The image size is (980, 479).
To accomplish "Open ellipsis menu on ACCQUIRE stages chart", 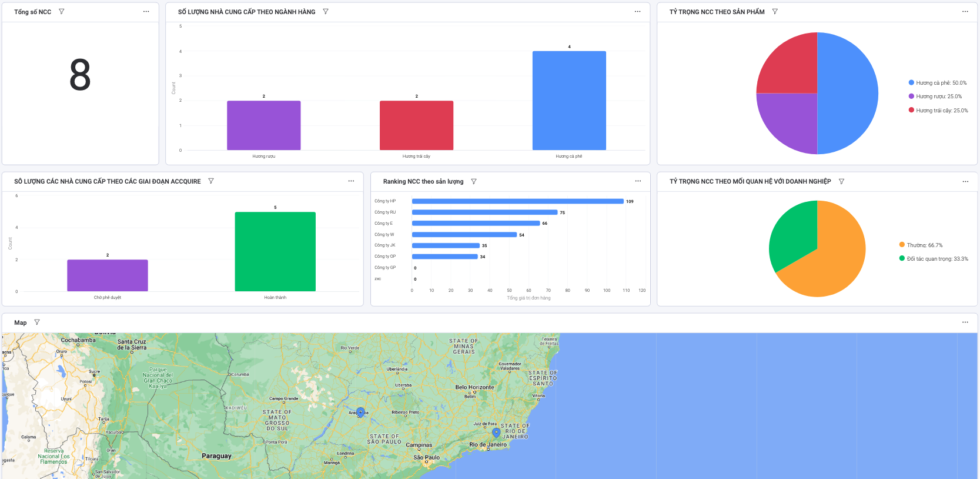I will pyautogui.click(x=351, y=181).
